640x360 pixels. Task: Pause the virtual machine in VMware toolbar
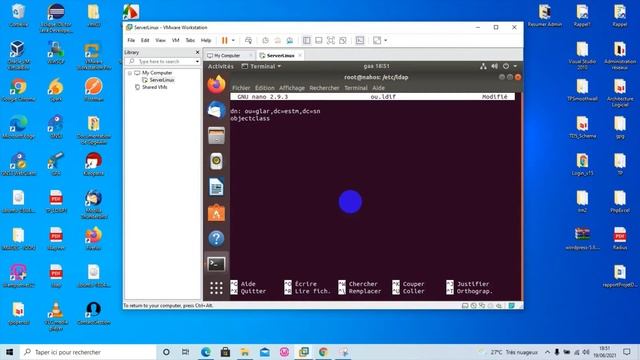click(224, 40)
